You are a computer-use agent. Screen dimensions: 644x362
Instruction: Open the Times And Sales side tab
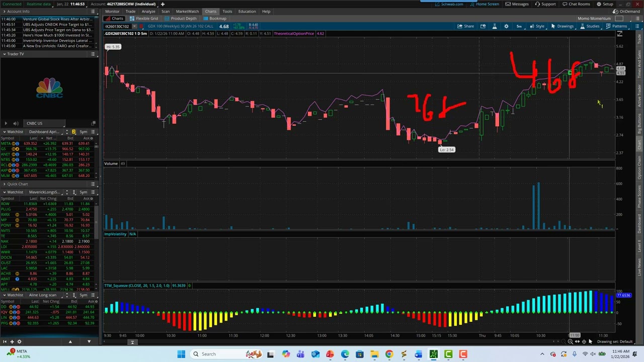tap(639, 64)
